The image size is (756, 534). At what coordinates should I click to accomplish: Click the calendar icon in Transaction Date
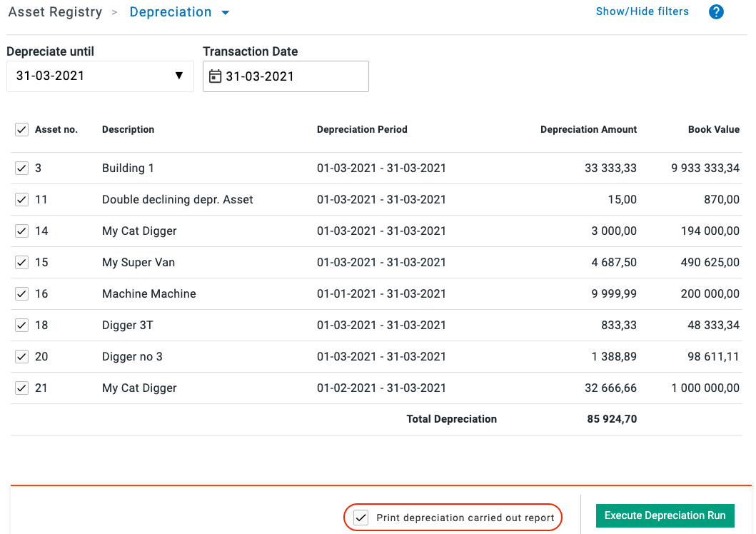[x=215, y=76]
